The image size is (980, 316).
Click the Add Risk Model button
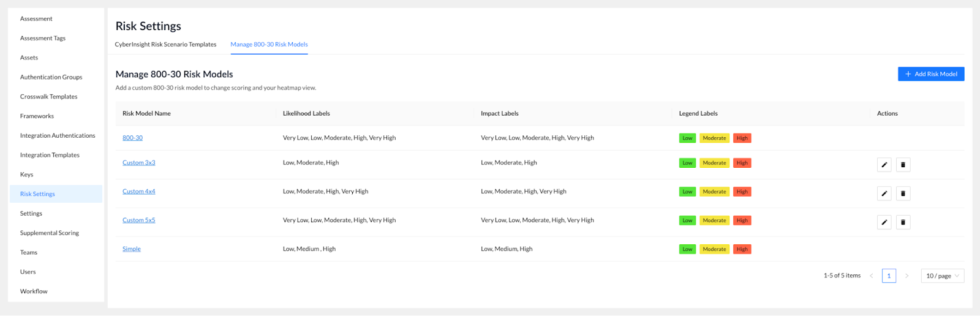[931, 74]
